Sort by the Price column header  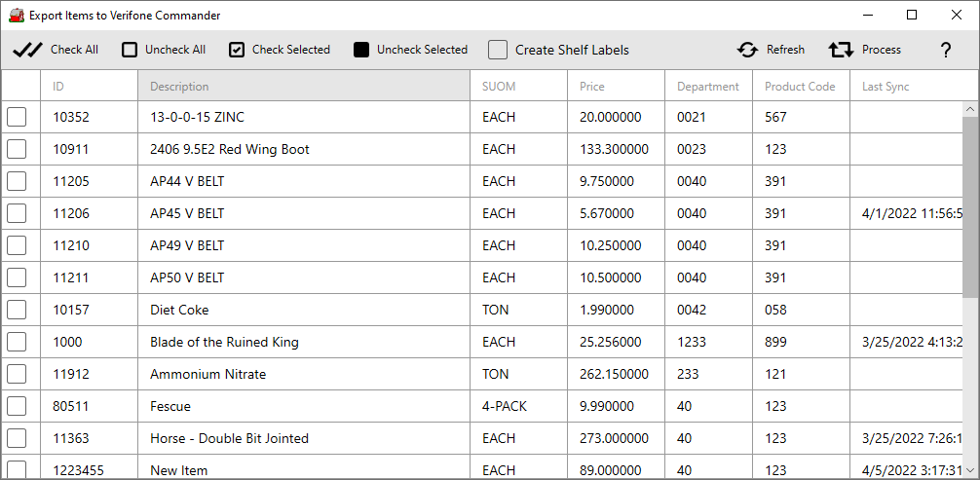(x=616, y=86)
